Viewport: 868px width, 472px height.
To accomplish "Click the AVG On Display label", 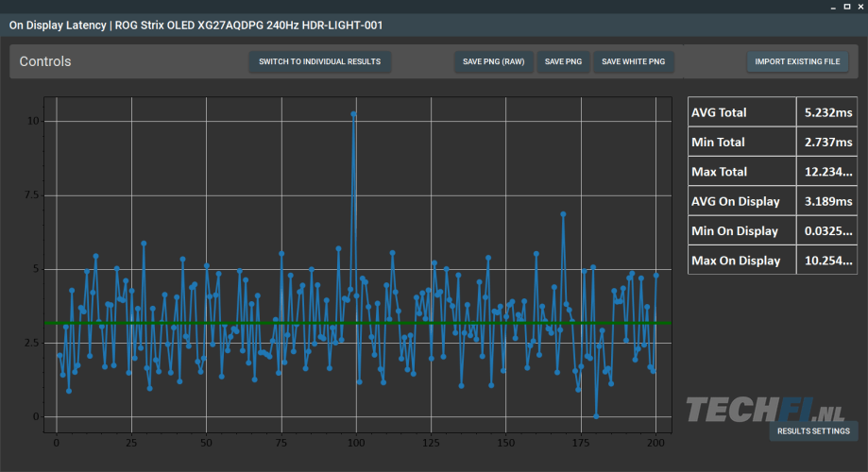I will (735, 201).
